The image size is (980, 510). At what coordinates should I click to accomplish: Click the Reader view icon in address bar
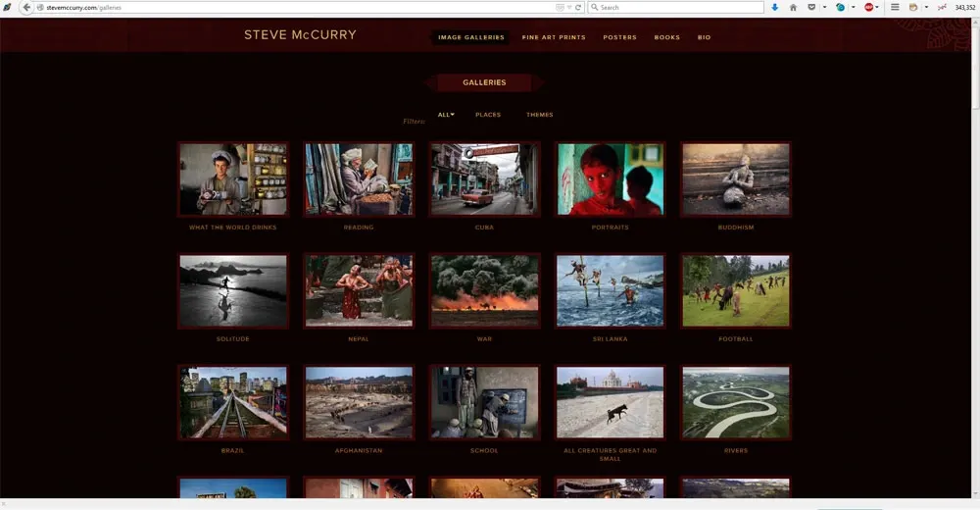point(560,8)
